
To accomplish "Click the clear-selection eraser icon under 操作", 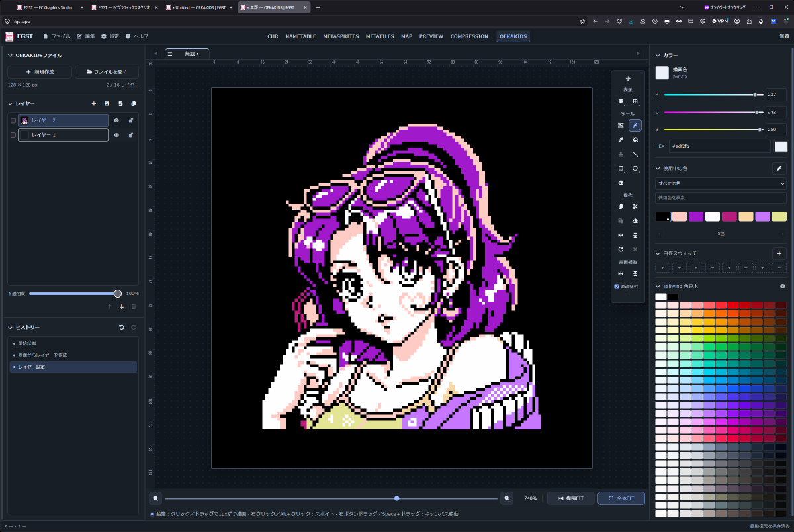I will click(x=635, y=221).
